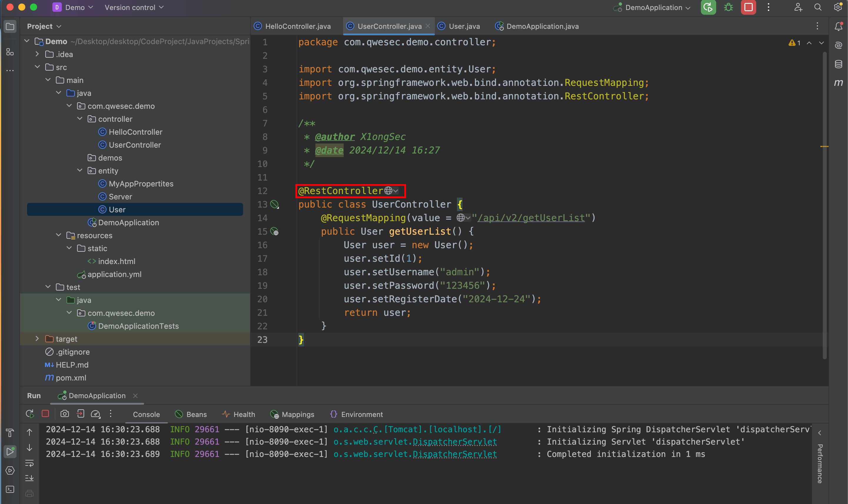This screenshot has height=504, width=848.
Task: Open globe dropdown next to @RestController
Action: click(x=391, y=191)
